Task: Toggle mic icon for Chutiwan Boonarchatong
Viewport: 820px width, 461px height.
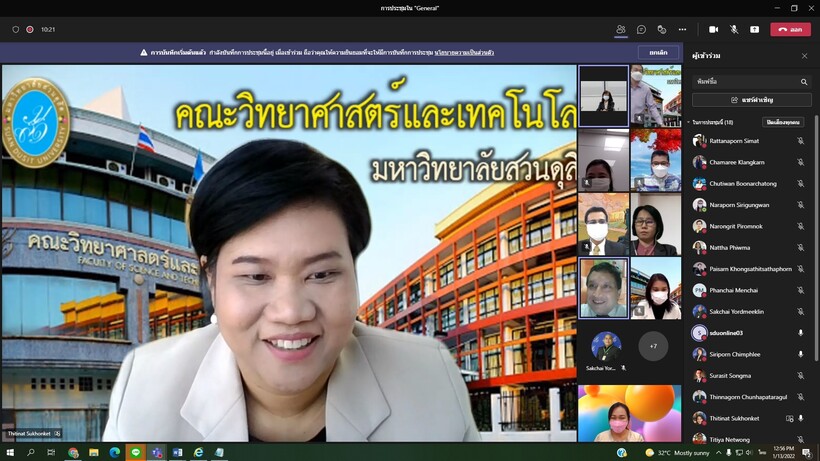Action: pos(800,184)
